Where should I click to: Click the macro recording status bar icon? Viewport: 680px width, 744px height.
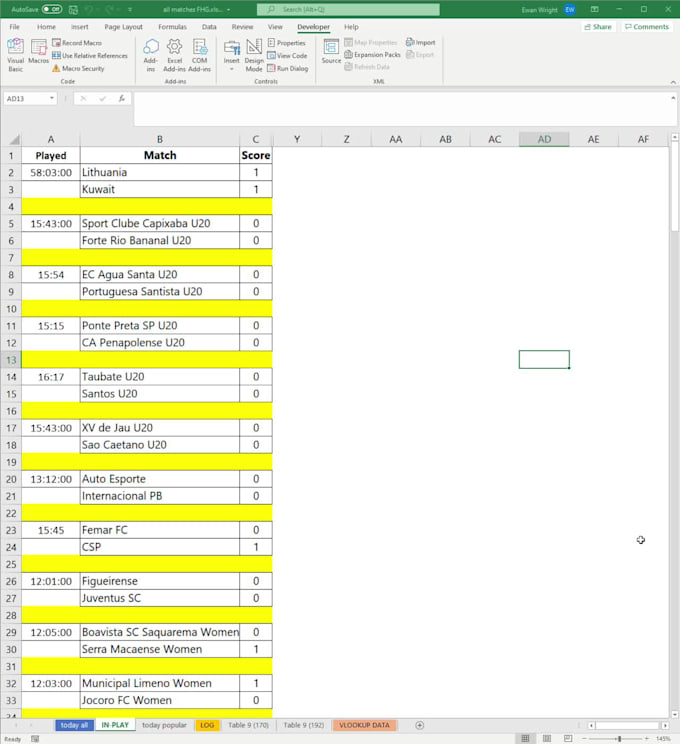tap(35, 739)
